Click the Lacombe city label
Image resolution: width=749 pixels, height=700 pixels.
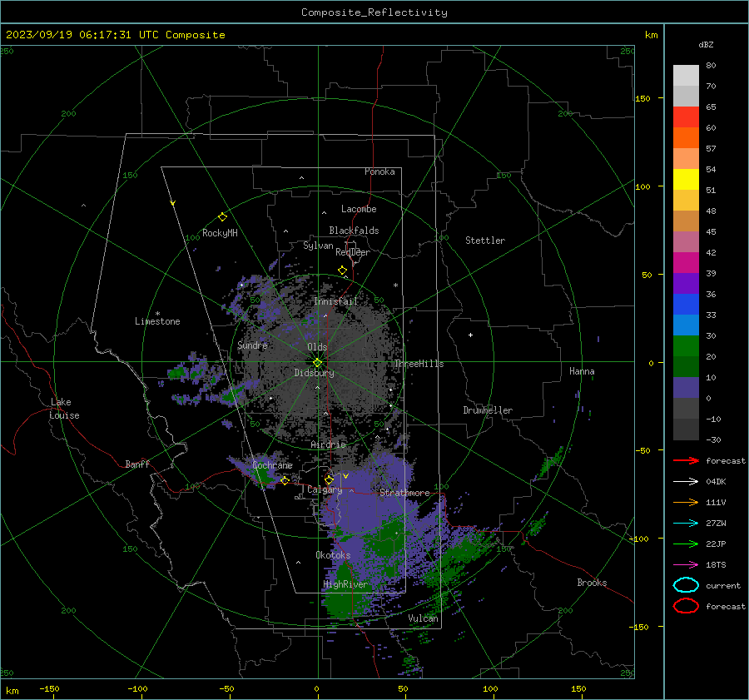359,209
